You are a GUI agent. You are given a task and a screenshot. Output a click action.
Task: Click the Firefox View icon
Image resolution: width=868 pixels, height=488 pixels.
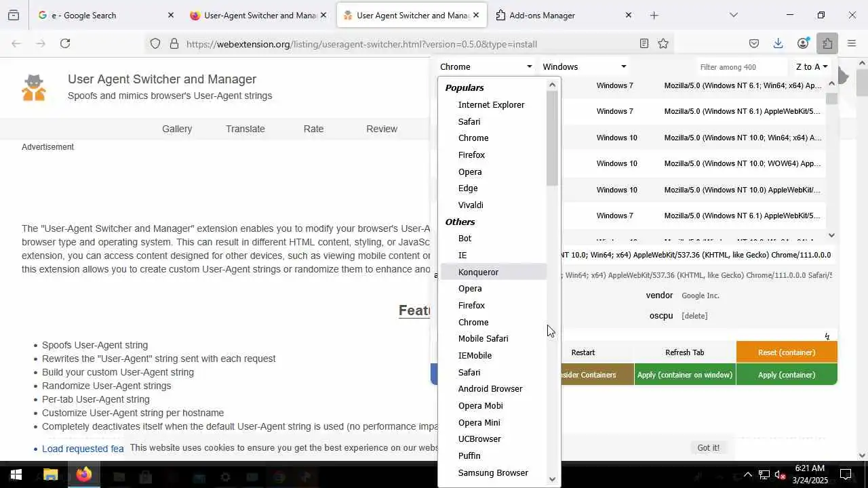14,15
